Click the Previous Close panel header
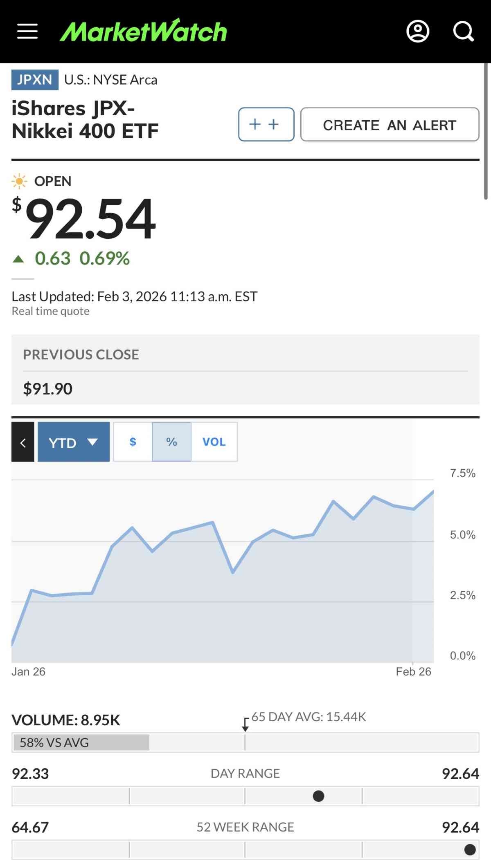Screen dimensions: 491x868 tap(81, 354)
